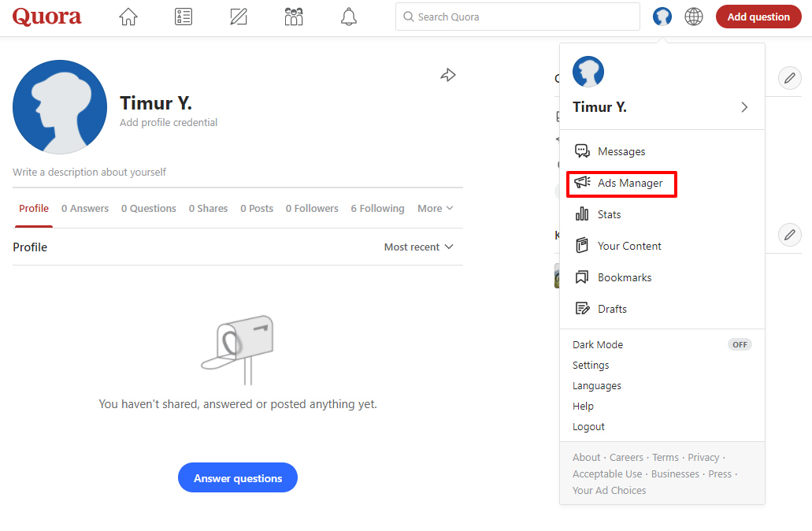The image size is (812, 531).
Task: Open Ads Manager from the menu
Action: (x=629, y=184)
